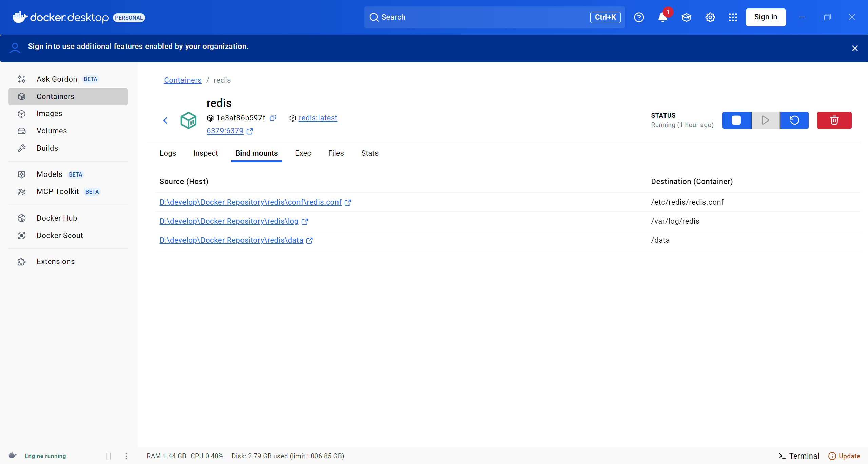Screen dimensions: 868x464
Task: Open the redis\data host path link
Action: coord(231,240)
